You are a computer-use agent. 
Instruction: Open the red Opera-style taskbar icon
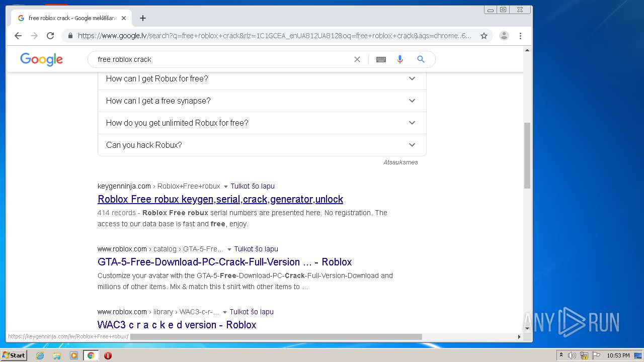click(x=108, y=355)
